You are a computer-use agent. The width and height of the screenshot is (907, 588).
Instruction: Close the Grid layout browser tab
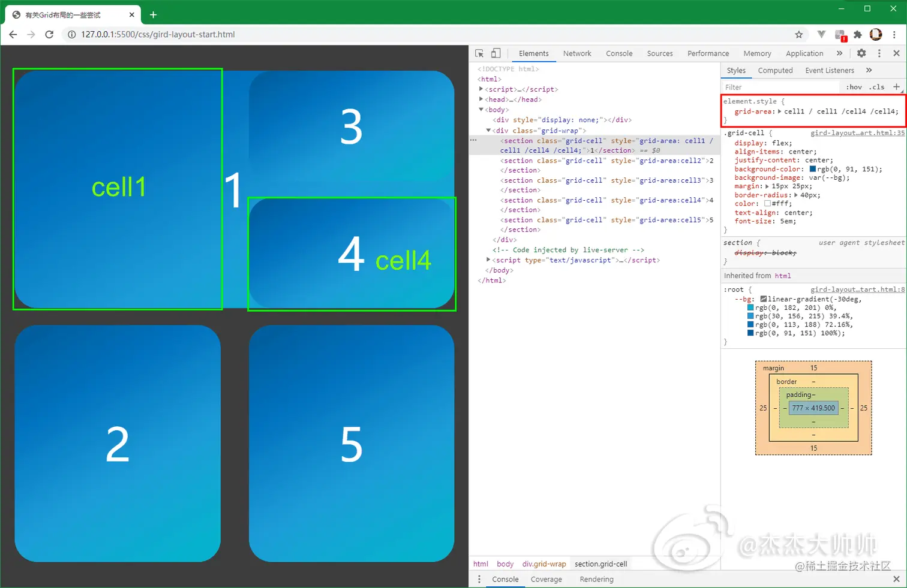tap(132, 15)
